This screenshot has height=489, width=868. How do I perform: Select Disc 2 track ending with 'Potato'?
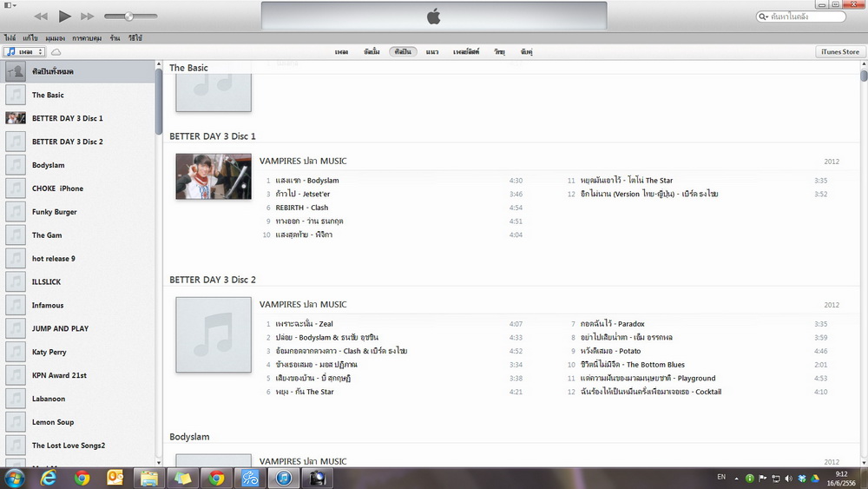698,351
